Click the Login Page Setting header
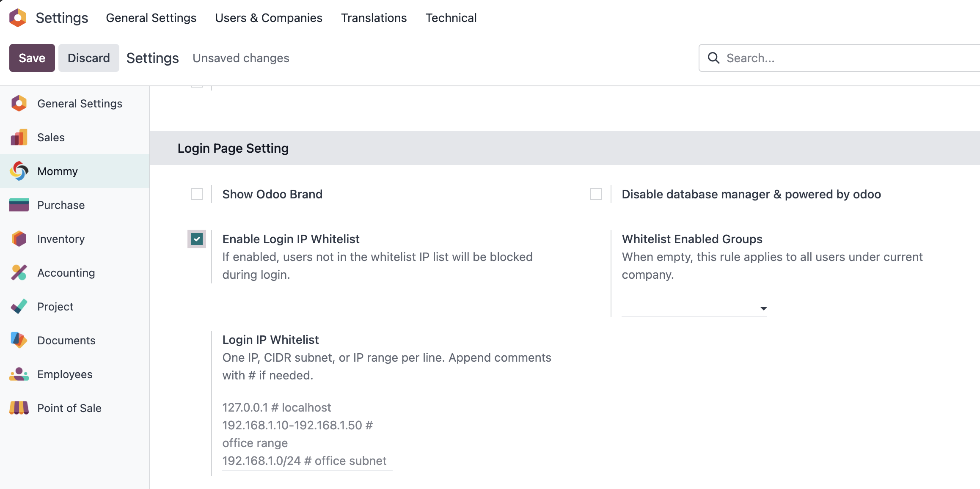Image resolution: width=980 pixels, height=489 pixels. coord(233,148)
